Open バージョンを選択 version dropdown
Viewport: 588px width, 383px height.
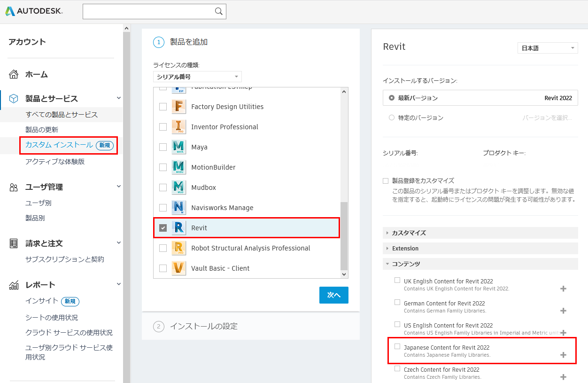[547, 118]
